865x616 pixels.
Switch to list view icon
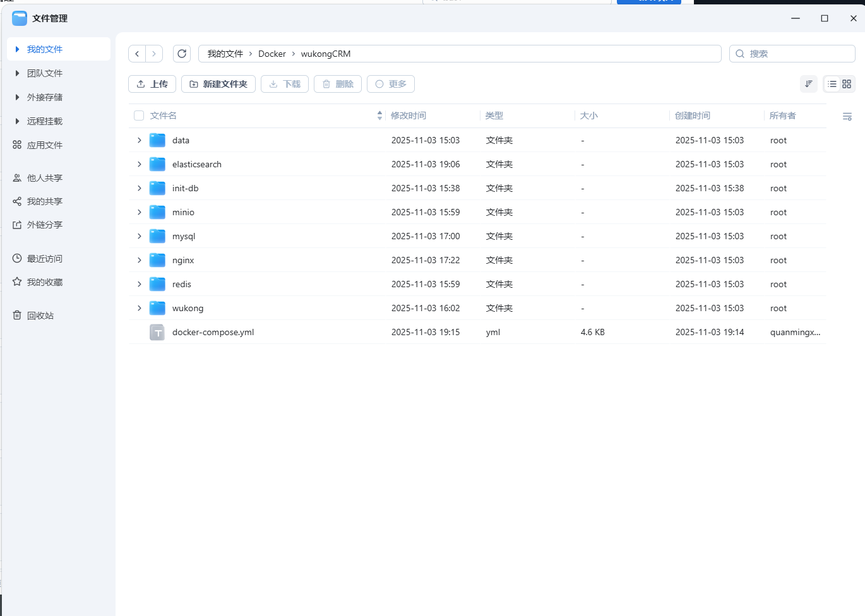point(832,84)
